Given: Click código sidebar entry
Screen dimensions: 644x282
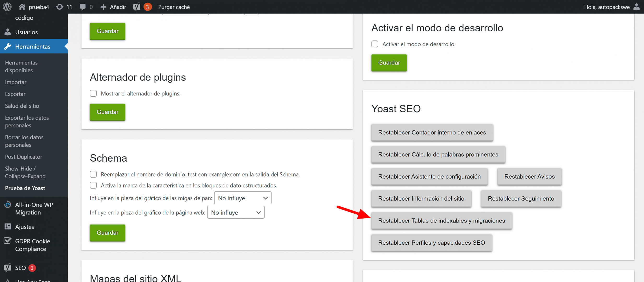Looking at the screenshot, I should pos(24,17).
